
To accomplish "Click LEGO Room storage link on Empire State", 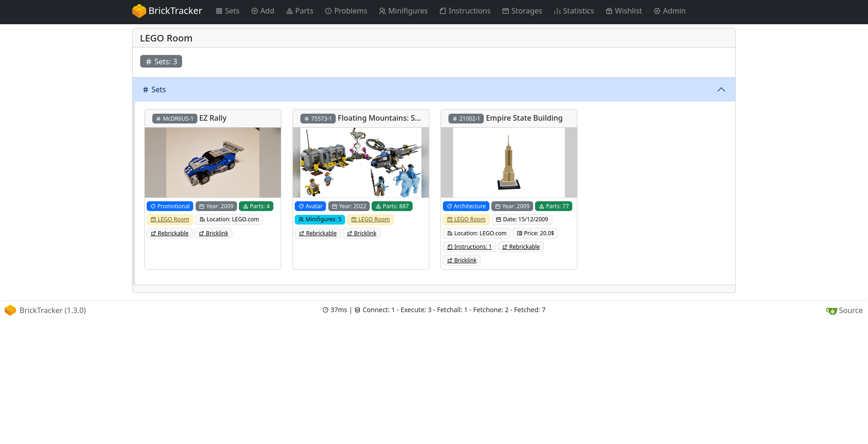I will (x=466, y=219).
